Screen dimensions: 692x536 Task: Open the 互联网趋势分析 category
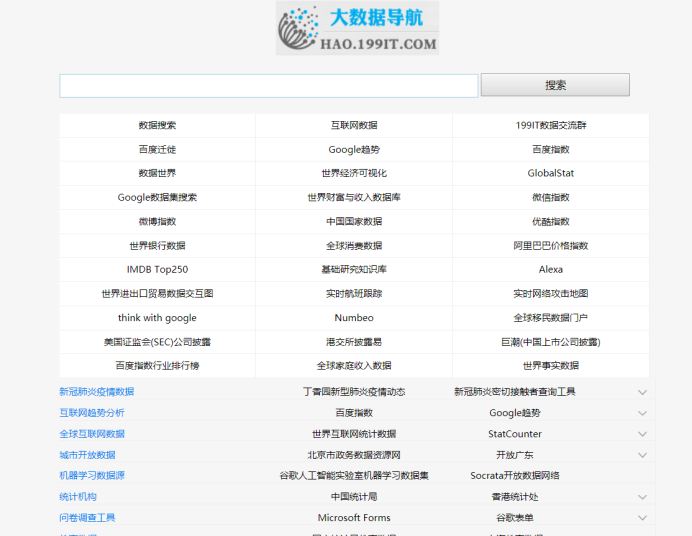pos(92,413)
